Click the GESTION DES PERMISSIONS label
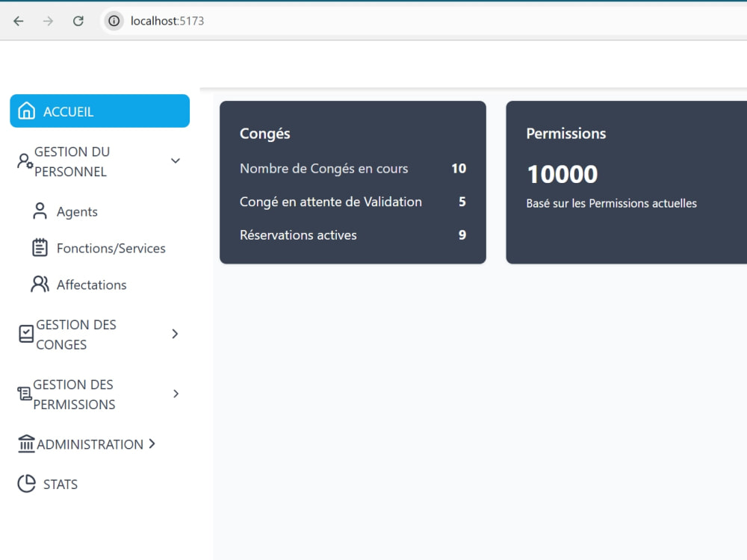 tap(74, 394)
